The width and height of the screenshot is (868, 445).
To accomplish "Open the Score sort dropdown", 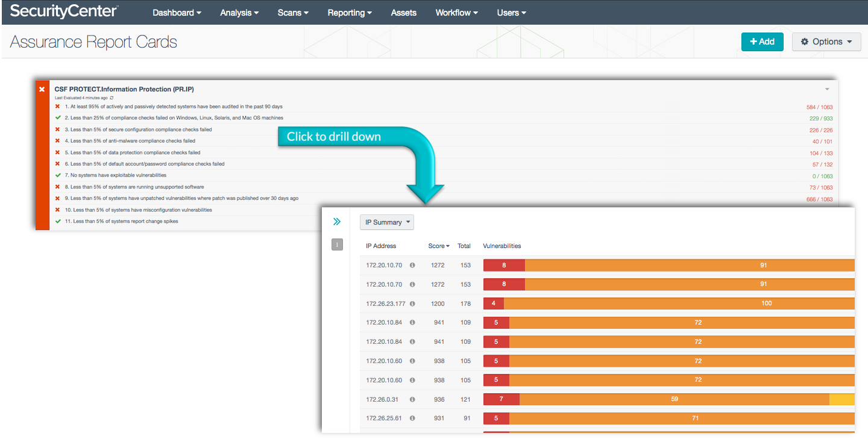I will tap(439, 246).
